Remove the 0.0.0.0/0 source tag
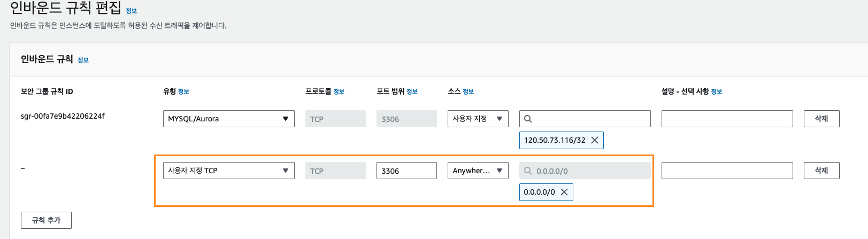 point(564,192)
